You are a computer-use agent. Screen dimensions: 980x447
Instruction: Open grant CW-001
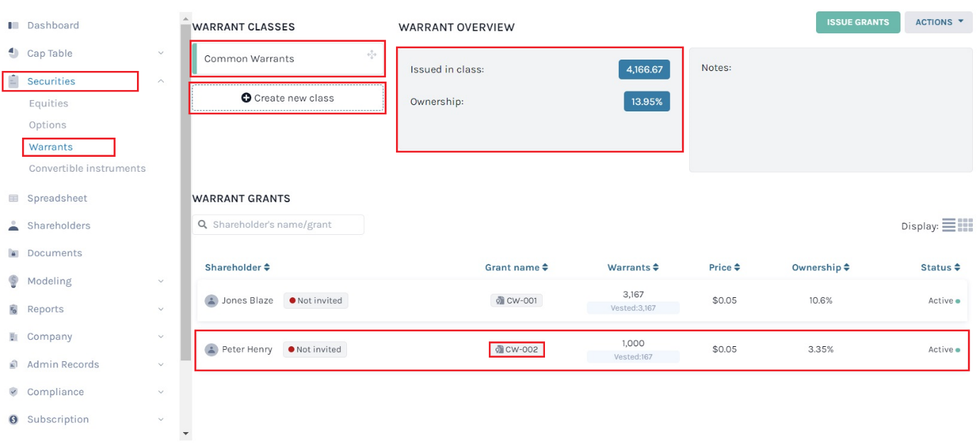coord(517,301)
